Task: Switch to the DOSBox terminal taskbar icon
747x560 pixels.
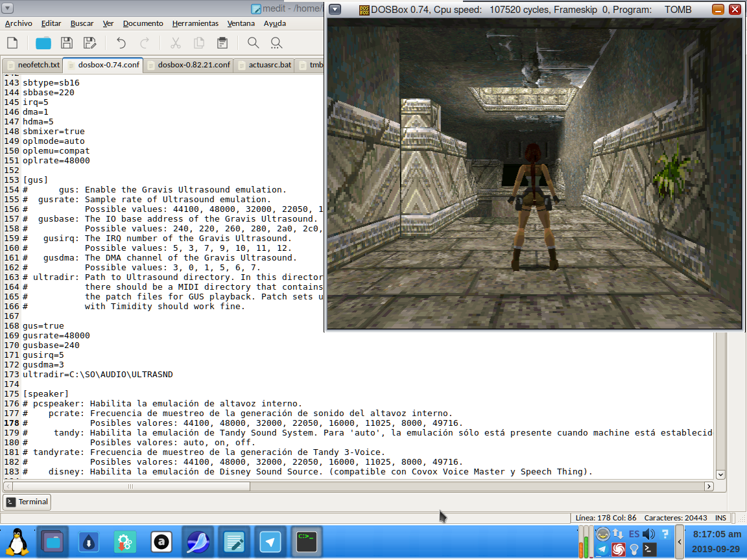Action: [x=306, y=542]
